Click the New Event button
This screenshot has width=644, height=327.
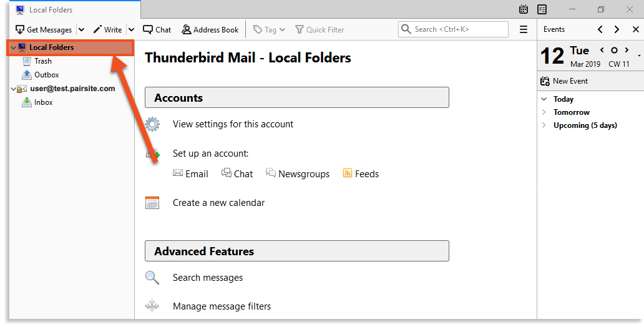click(x=565, y=81)
